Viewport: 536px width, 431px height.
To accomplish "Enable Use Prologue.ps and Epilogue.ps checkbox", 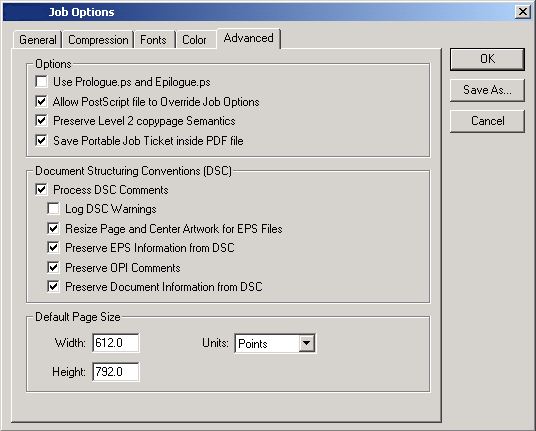I will pos(41,82).
